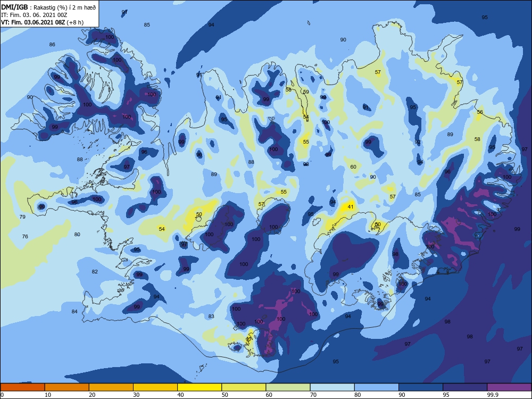Pick the pale blue 70–80 legend swatch
This screenshot has height=399, width=532.
[x=332, y=387]
